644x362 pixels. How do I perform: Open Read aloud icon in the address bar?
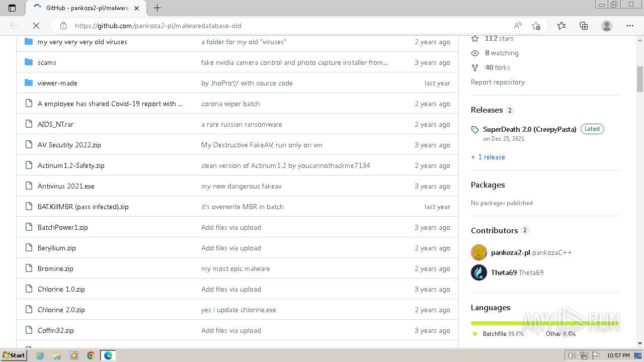coord(517,26)
